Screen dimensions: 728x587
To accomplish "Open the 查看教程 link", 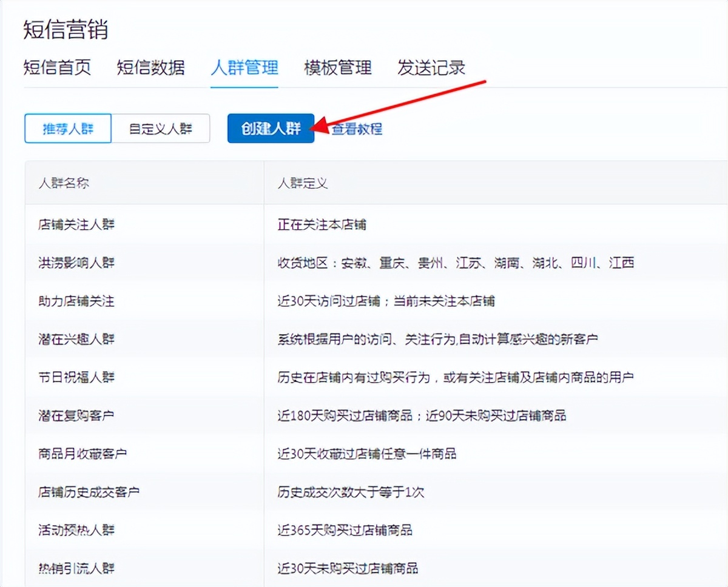I will (x=357, y=129).
